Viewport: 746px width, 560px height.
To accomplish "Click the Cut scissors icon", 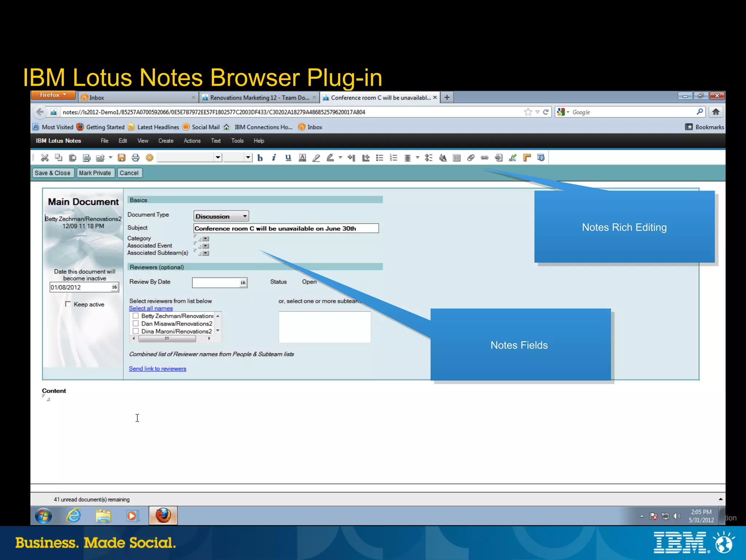I will click(45, 158).
